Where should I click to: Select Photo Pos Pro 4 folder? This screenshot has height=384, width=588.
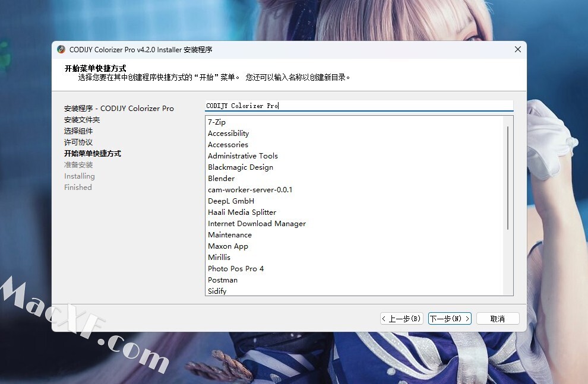click(x=236, y=269)
